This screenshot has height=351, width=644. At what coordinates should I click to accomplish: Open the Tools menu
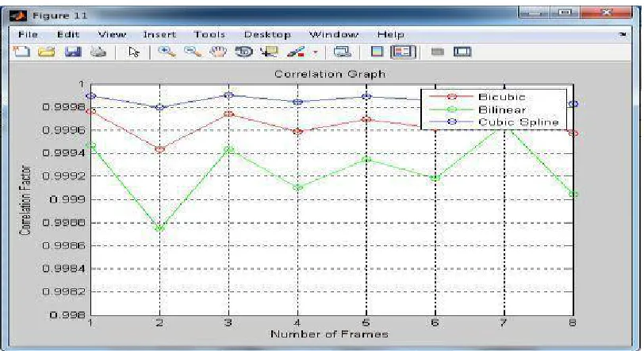click(209, 34)
